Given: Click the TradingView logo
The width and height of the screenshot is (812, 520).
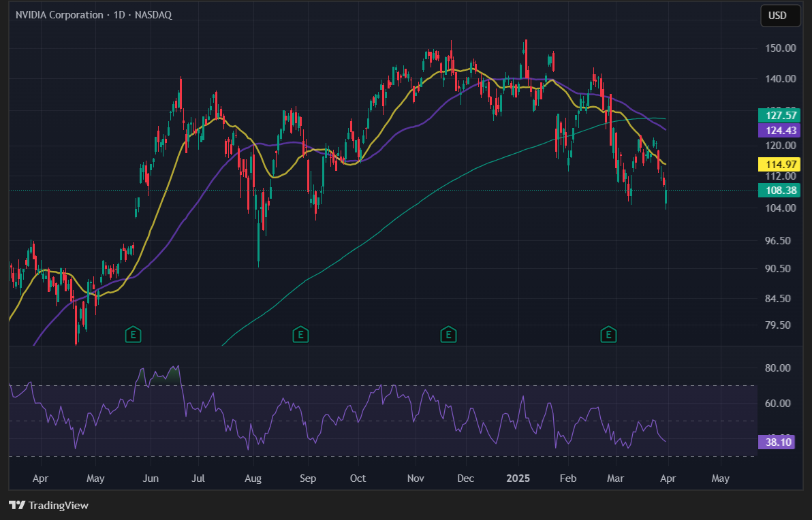Looking at the screenshot, I should (x=48, y=506).
